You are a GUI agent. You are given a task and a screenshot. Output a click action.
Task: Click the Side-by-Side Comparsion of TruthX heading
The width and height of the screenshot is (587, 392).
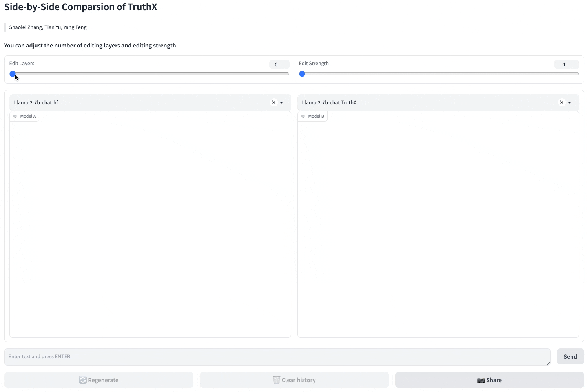click(x=81, y=7)
